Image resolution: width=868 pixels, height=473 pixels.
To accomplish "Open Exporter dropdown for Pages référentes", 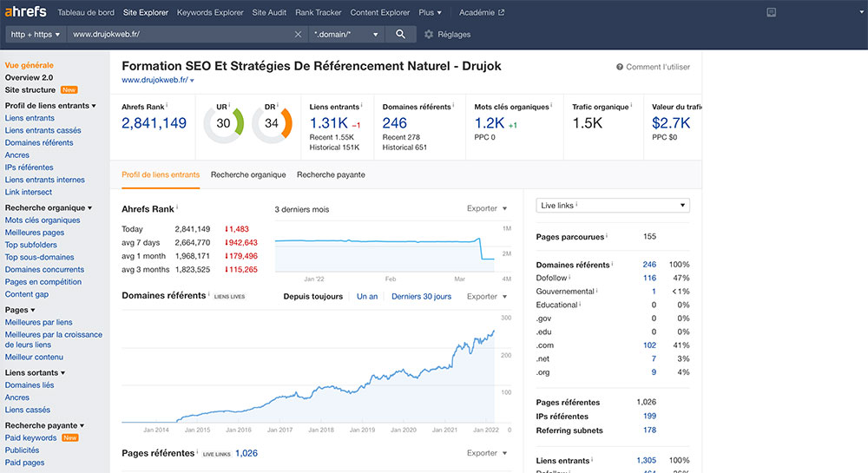I will click(x=487, y=453).
